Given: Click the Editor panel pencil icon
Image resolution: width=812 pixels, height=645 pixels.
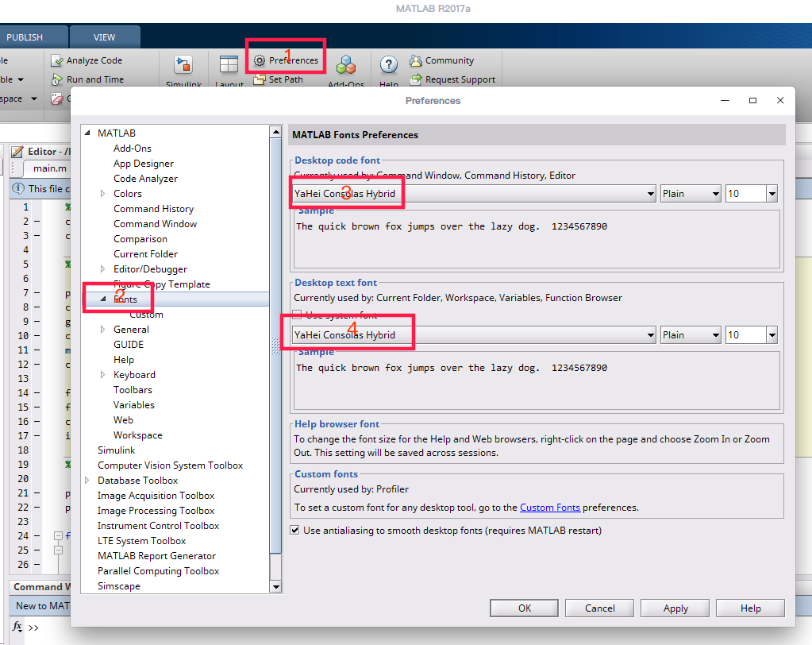Looking at the screenshot, I should pos(17,151).
